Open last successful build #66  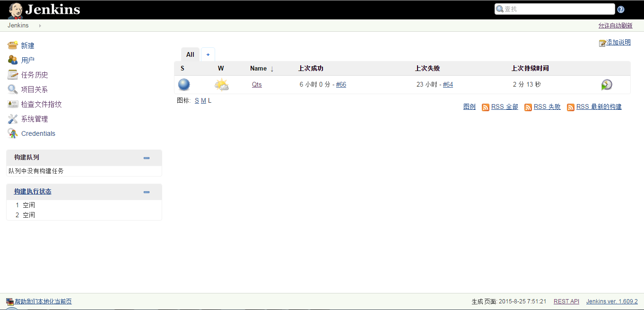pos(341,85)
